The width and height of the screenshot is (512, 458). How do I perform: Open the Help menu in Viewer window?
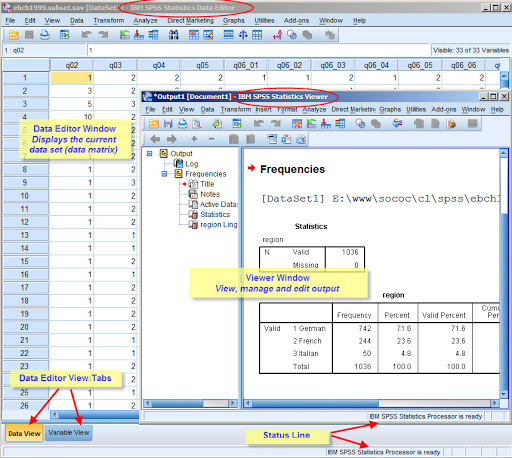point(497,109)
